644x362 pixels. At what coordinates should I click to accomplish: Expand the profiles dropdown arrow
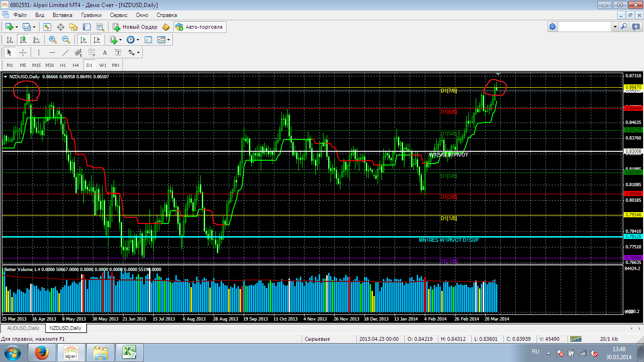pos(33,27)
